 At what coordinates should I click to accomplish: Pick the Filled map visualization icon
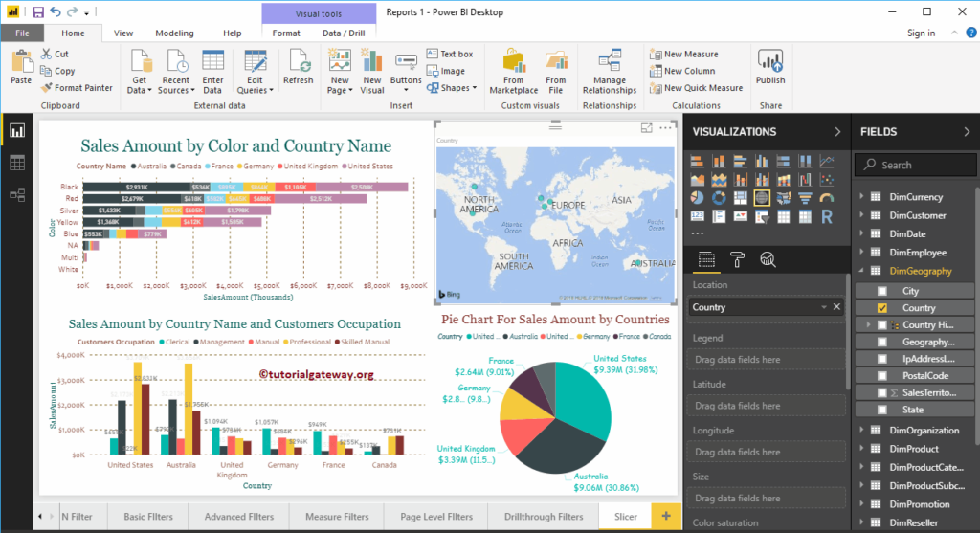click(783, 198)
